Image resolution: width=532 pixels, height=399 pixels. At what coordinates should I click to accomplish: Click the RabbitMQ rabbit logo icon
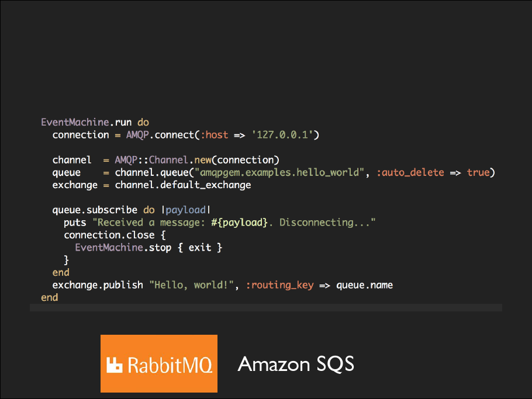point(116,366)
